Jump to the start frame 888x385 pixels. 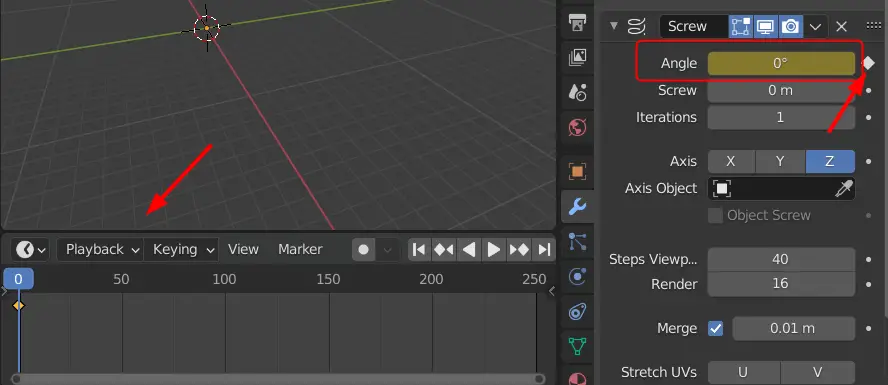tap(419, 250)
